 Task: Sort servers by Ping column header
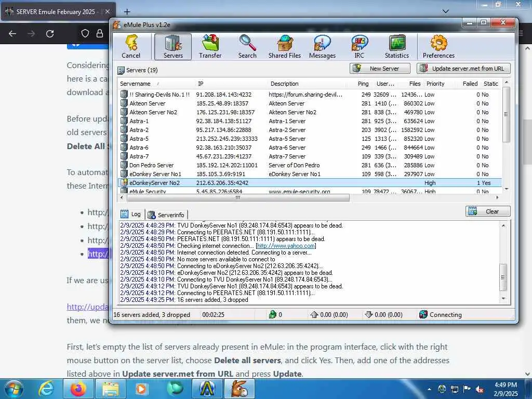[x=363, y=84]
